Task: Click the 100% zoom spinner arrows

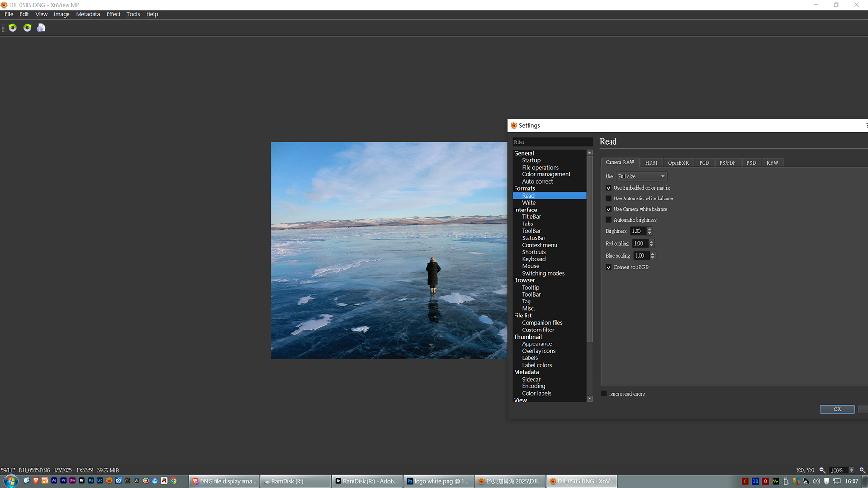Action: click(x=851, y=470)
